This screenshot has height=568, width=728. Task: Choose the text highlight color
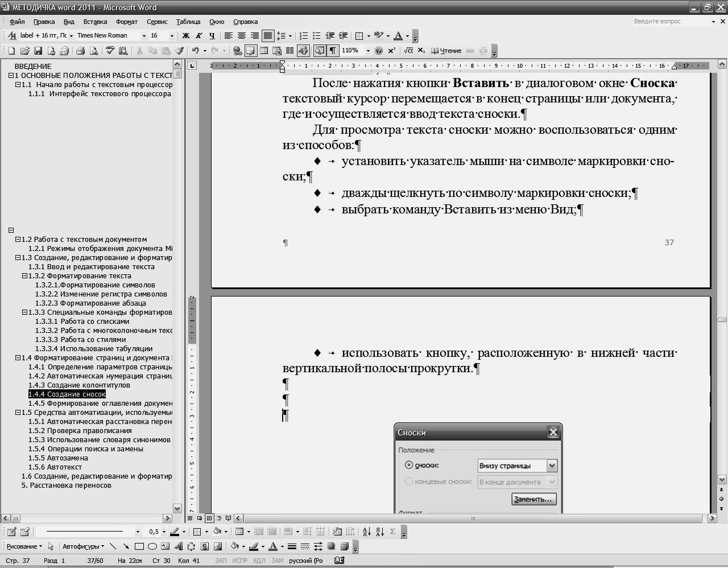click(379, 36)
